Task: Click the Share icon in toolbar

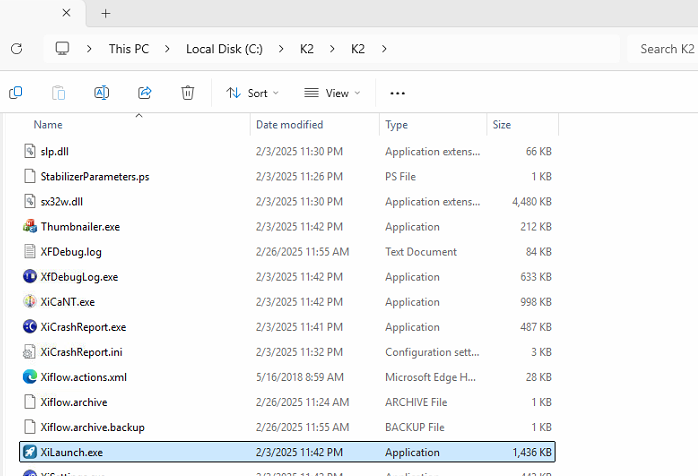Action: tap(145, 93)
